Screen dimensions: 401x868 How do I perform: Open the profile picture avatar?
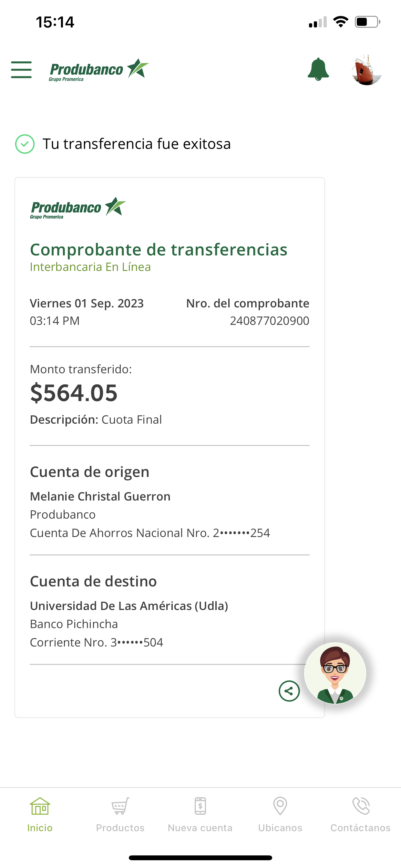(x=367, y=70)
